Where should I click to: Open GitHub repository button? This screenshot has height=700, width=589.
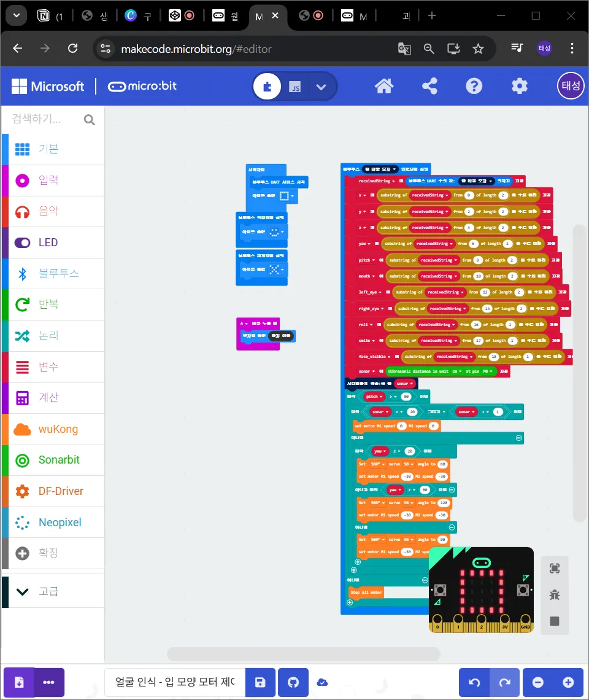tap(293, 682)
